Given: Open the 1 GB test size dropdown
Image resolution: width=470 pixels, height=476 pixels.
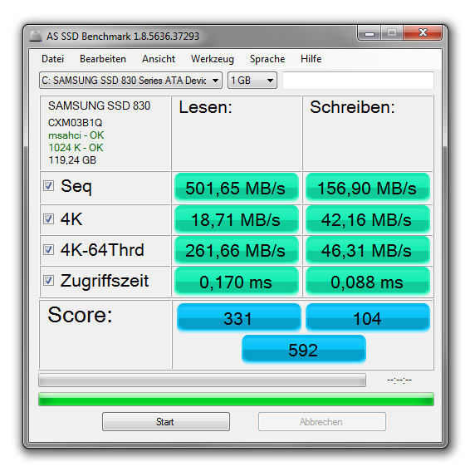Looking at the screenshot, I should pos(252,81).
